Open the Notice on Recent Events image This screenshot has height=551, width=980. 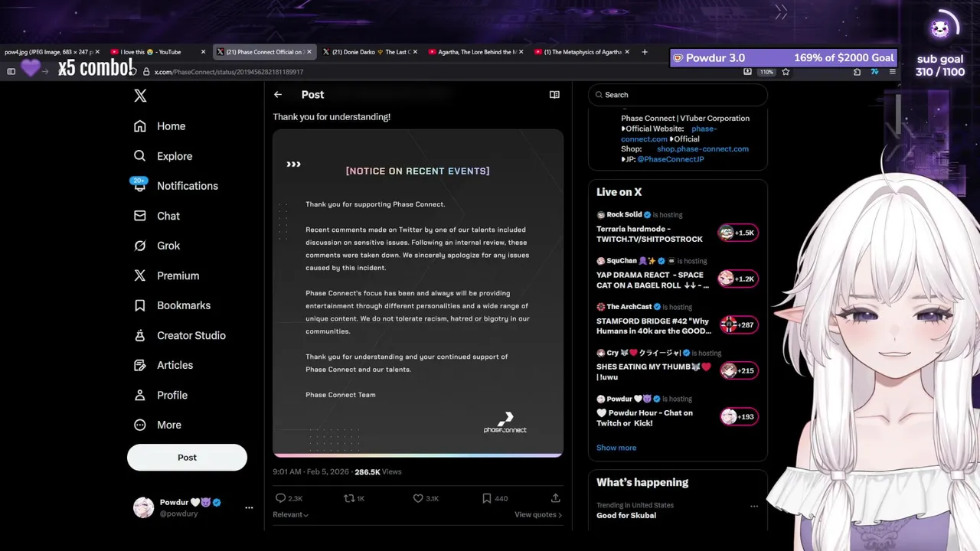pos(418,293)
